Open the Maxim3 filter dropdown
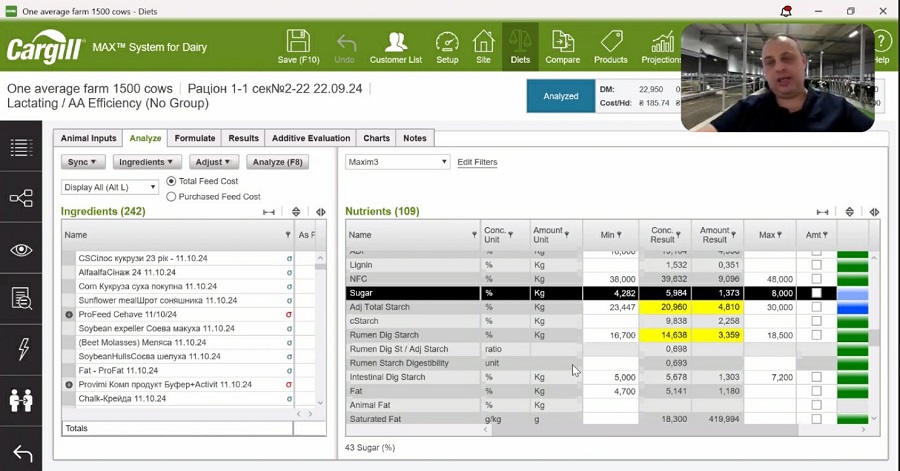Image resolution: width=900 pixels, height=471 pixels. click(397, 162)
